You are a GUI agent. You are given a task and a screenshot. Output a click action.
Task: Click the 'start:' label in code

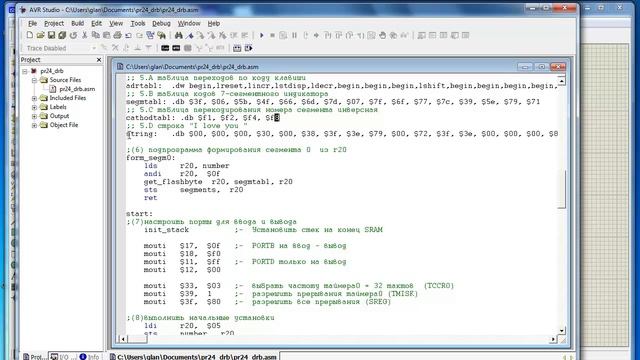[x=139, y=213]
